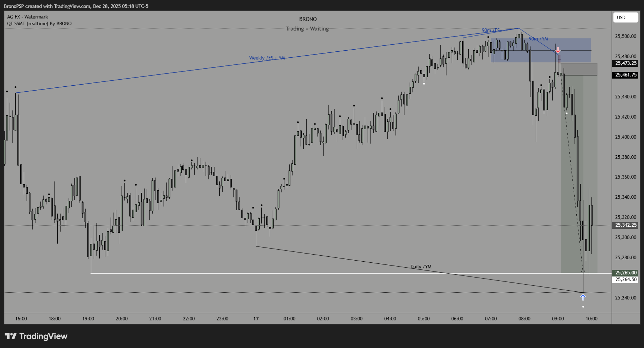Viewport: 644px width, 348px height.
Task: Click the 25,461.75 price label
Action: [x=625, y=75]
